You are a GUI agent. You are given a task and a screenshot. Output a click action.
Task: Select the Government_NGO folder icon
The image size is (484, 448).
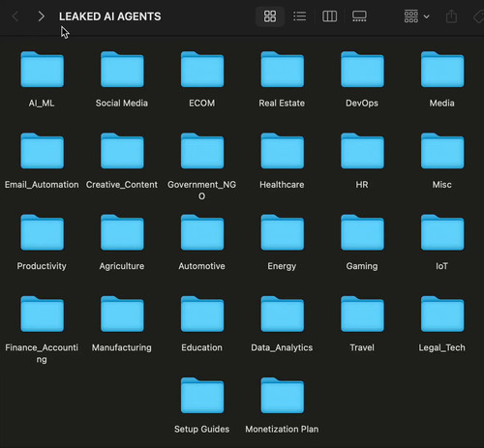click(x=202, y=151)
